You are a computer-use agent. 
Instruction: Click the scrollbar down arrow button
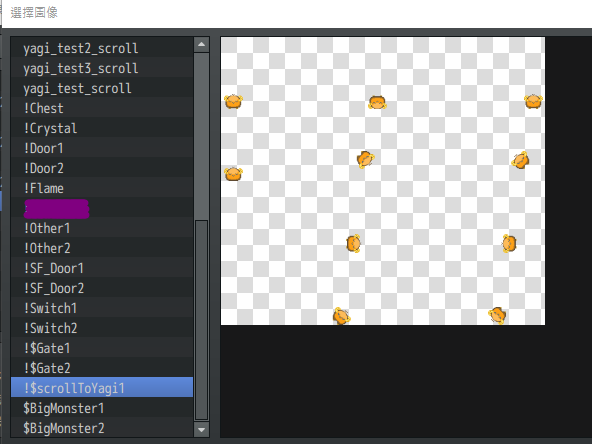coord(202,430)
